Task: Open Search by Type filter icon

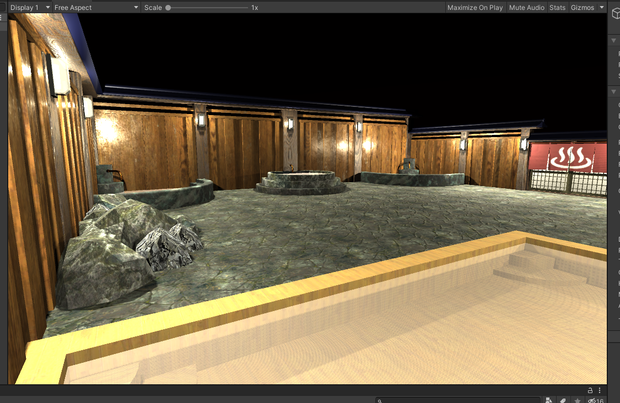Action: click(x=549, y=400)
